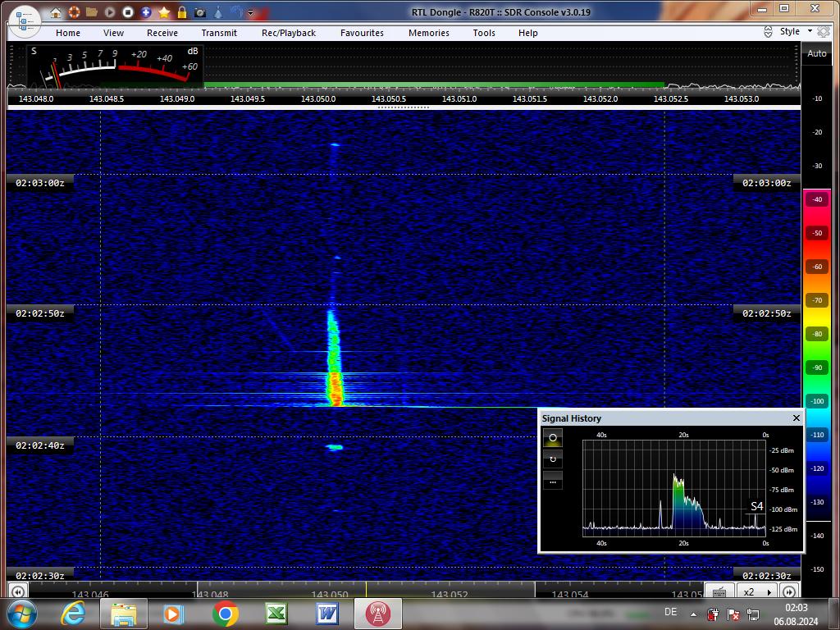
Task: Open the Help ribbon tab
Action: 528,33
